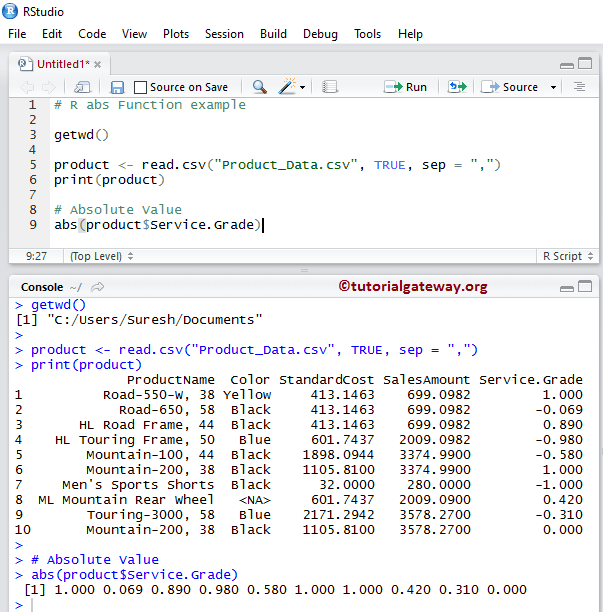Image resolution: width=603 pixels, height=612 pixels.
Task: Open the File menu
Action: [x=17, y=34]
